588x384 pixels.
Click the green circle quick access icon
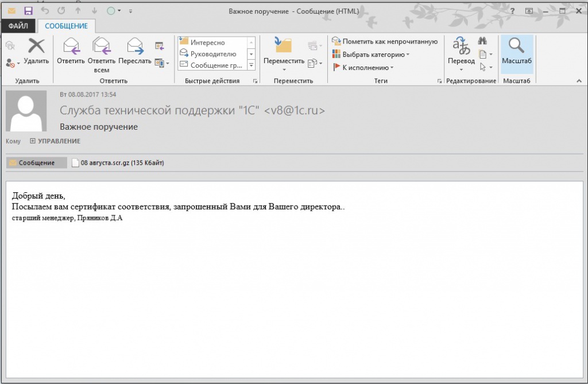click(x=111, y=11)
